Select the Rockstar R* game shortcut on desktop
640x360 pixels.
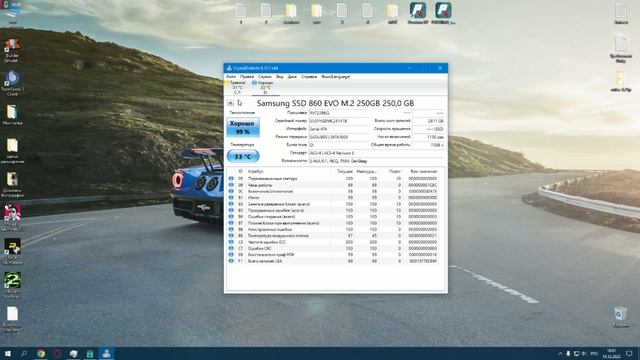12,251
